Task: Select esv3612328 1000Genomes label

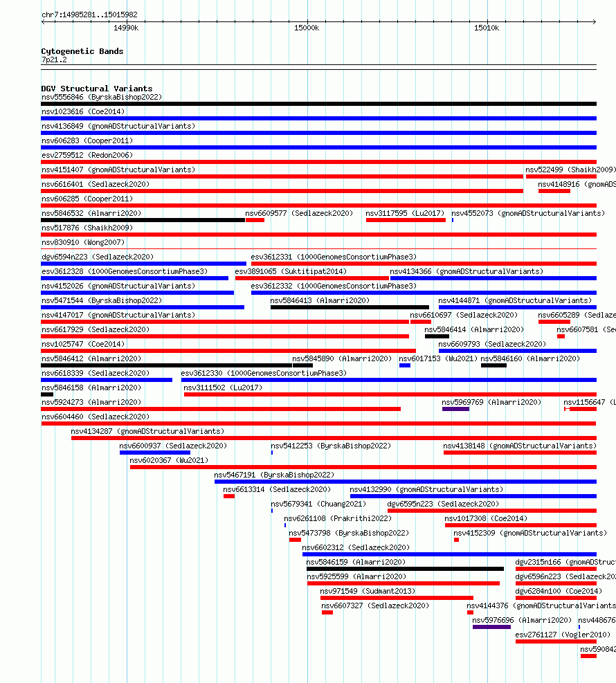Action: (125, 271)
